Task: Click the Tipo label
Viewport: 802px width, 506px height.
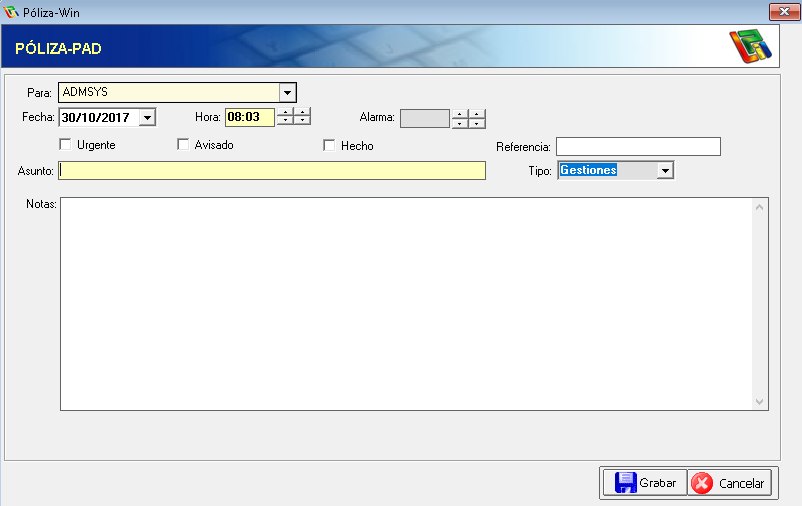Action: click(540, 171)
